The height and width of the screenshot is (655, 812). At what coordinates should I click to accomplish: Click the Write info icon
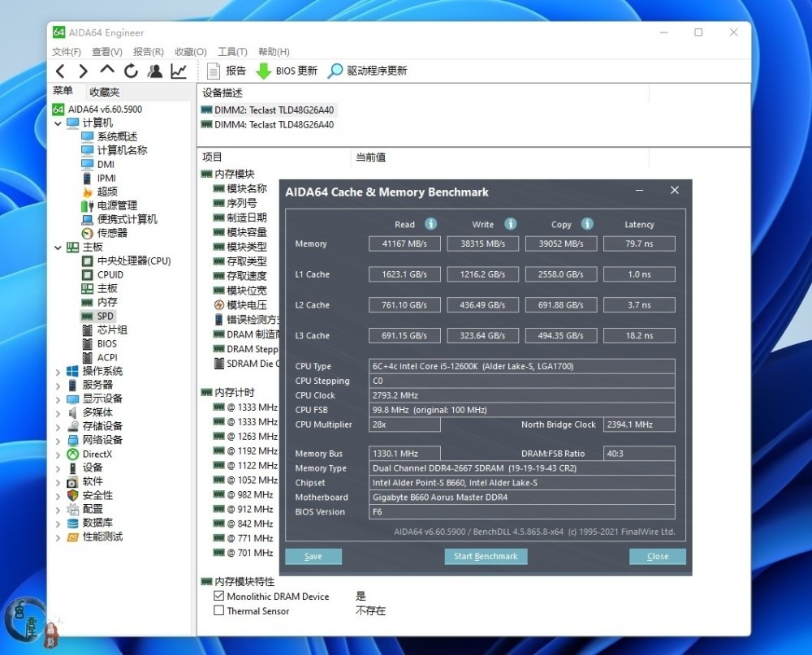(510, 224)
